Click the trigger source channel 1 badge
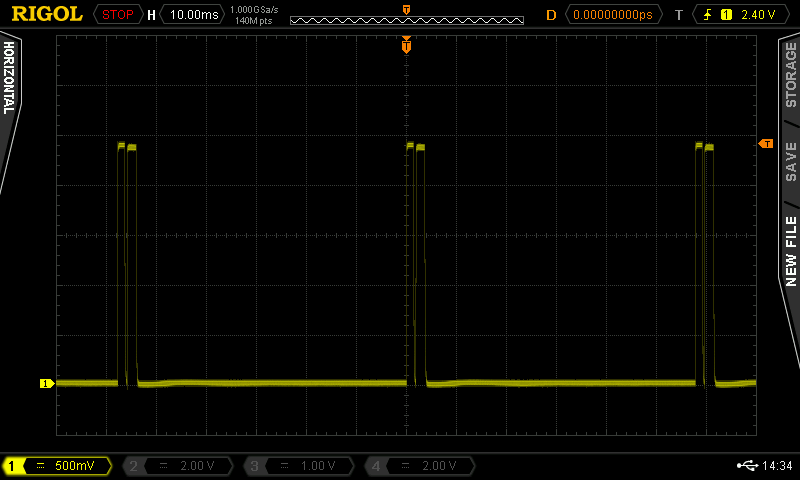The width and height of the screenshot is (800, 480). 726,15
